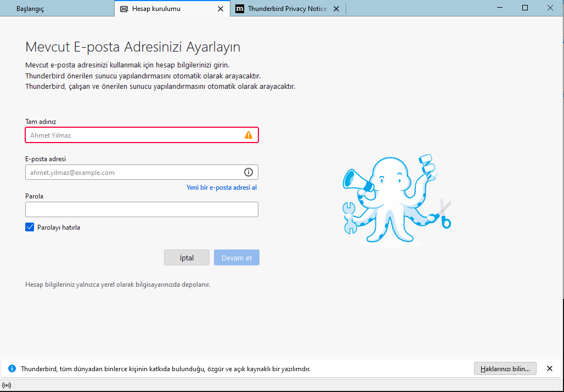Image resolution: width=564 pixels, height=392 pixels.
Task: Click the blue info icon in the notification bar
Action: point(12,368)
